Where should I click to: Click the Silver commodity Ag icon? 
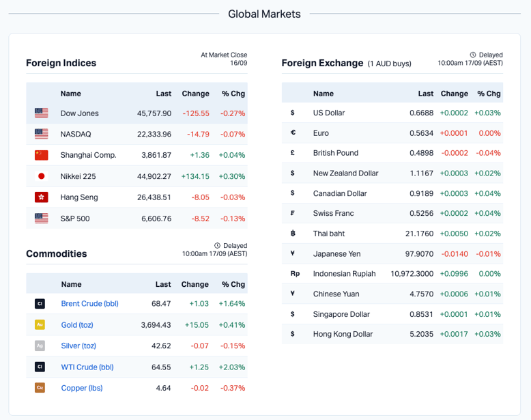(x=40, y=346)
